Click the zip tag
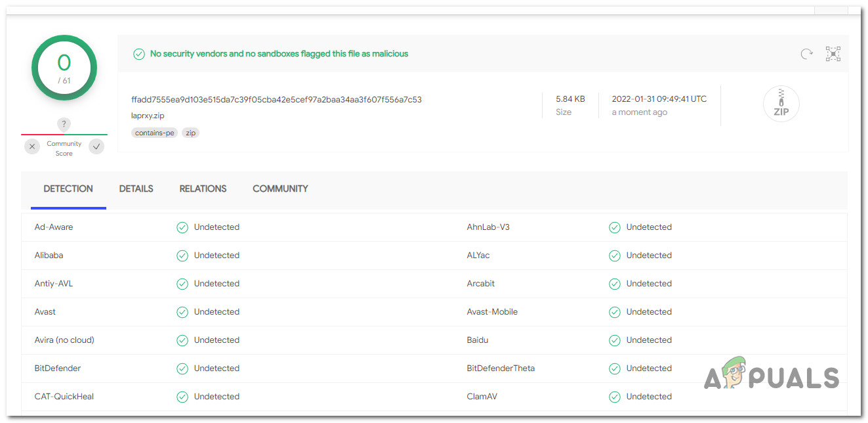This screenshot has width=868, height=423. pyautogui.click(x=190, y=133)
